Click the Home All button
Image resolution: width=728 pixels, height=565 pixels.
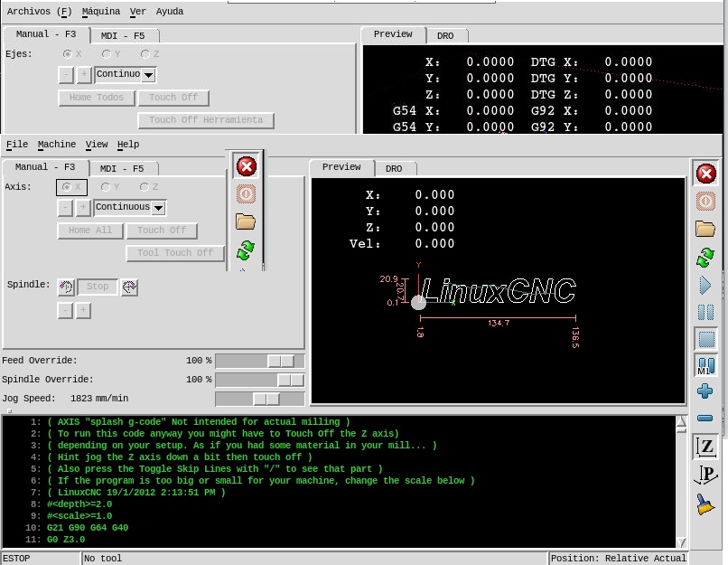click(x=90, y=231)
